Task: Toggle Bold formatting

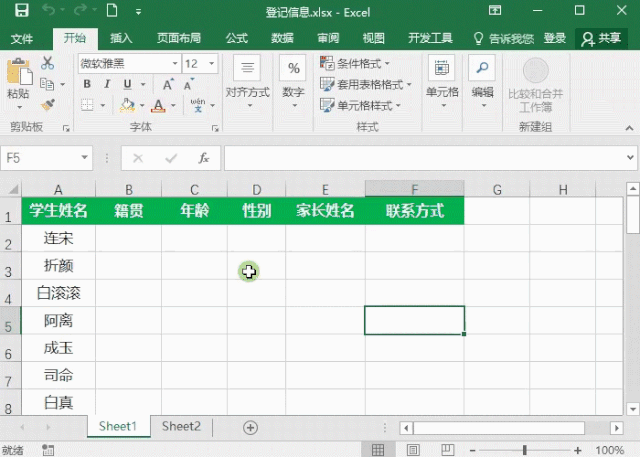Action: tap(87, 84)
